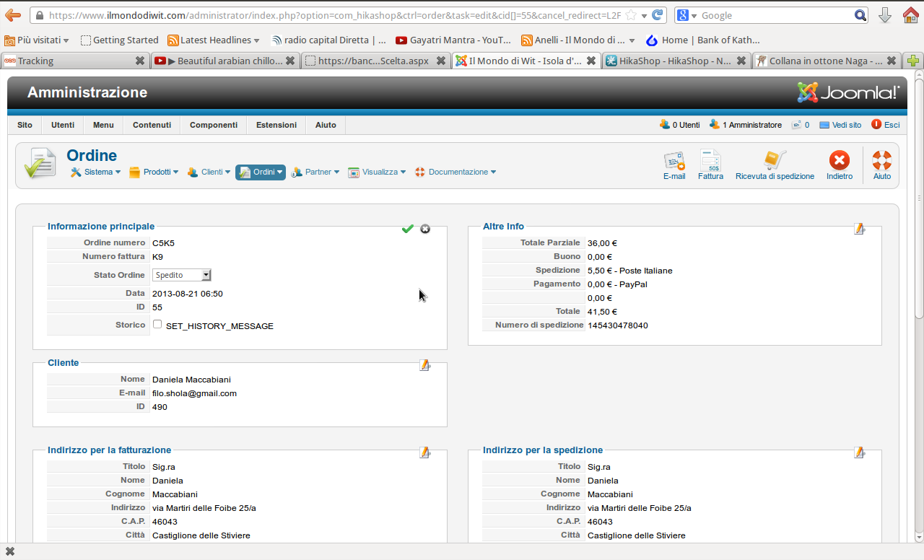The image size is (924, 560).
Task: Click the messages count 0 link
Action: point(801,125)
